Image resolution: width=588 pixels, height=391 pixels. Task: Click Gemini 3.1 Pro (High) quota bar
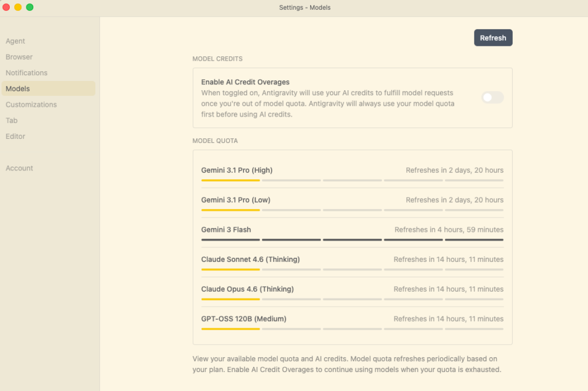pyautogui.click(x=352, y=180)
